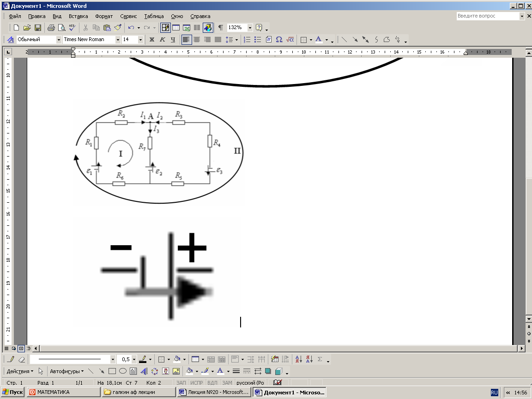Viewport: 532px width, 399px height.
Task: Toggle italic (К) formatting
Action: coord(162,40)
